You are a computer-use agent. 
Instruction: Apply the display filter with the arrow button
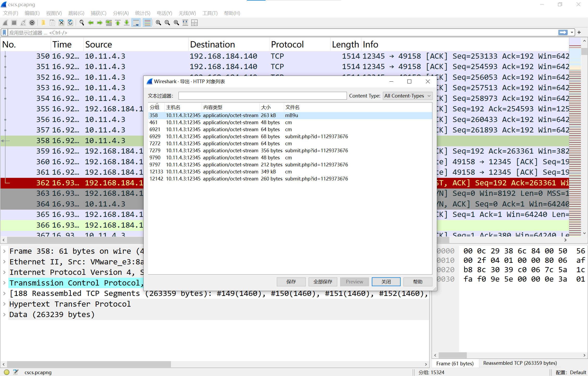click(563, 32)
